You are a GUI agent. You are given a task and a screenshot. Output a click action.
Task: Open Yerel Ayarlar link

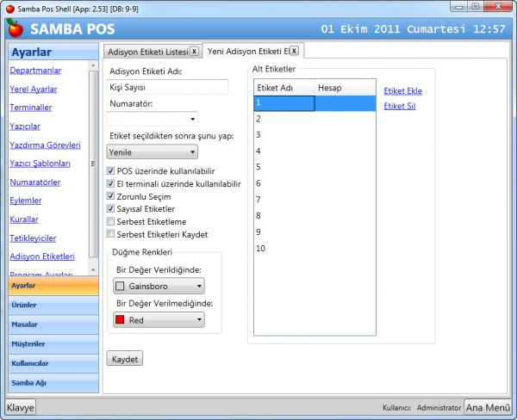pyautogui.click(x=34, y=89)
